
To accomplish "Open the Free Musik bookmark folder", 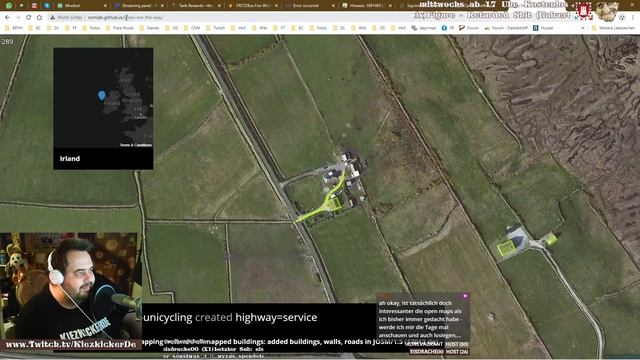I will pyautogui.click(x=120, y=28).
